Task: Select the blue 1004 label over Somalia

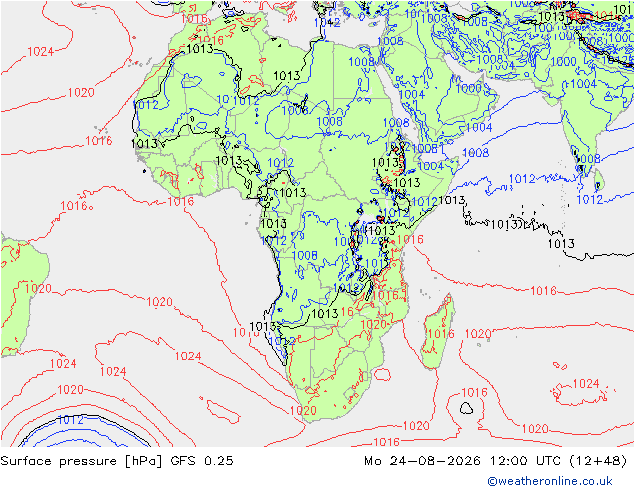Action: [431, 166]
